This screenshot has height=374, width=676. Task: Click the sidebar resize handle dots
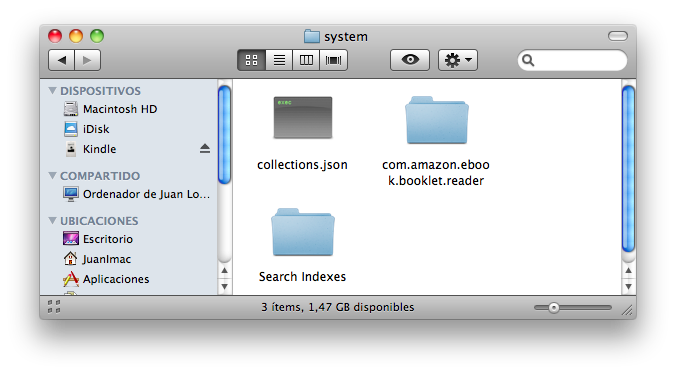point(54,307)
